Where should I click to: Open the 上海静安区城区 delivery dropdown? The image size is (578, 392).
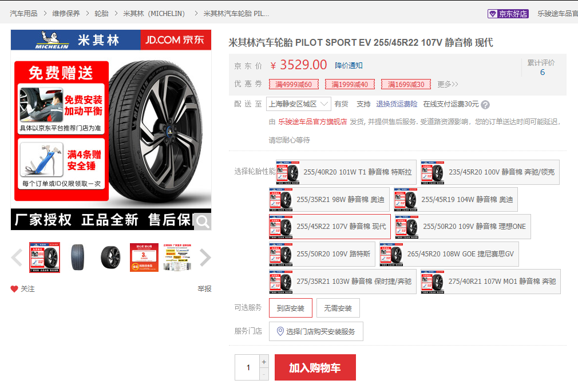[x=299, y=104]
